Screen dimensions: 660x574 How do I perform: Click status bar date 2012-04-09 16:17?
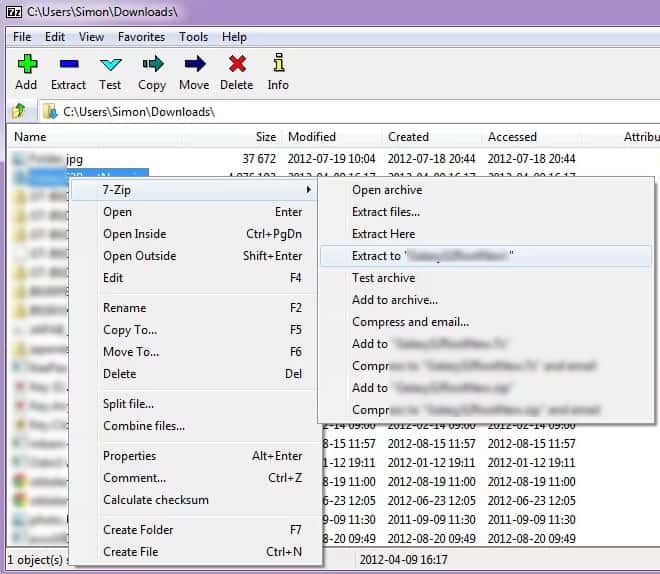pos(403,559)
